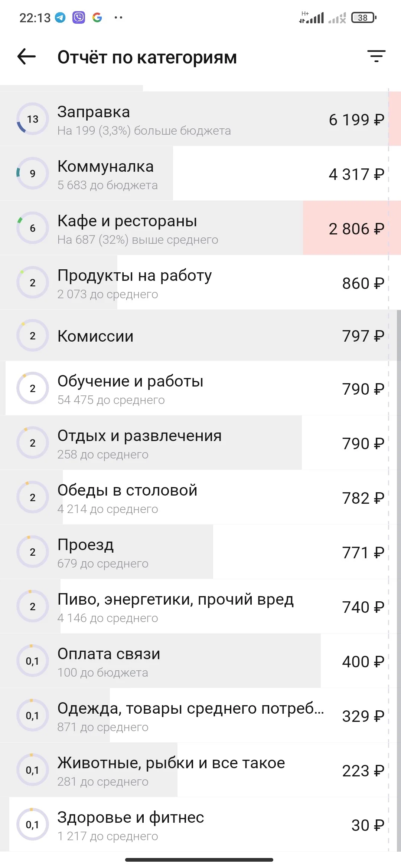The width and height of the screenshot is (401, 868).
Task: Open the filter icon in header
Action: click(x=376, y=56)
